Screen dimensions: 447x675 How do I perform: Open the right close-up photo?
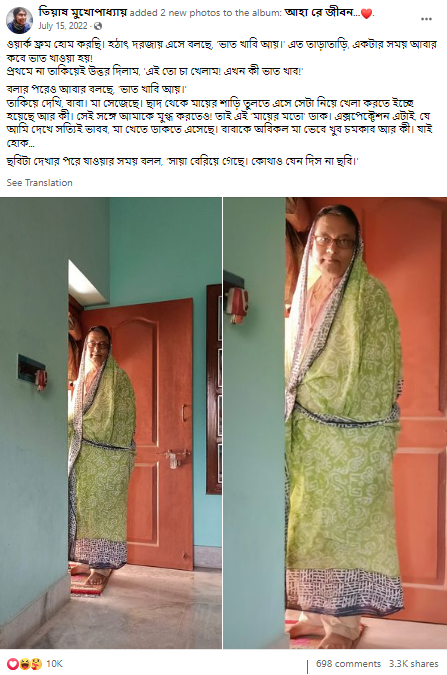[335, 423]
